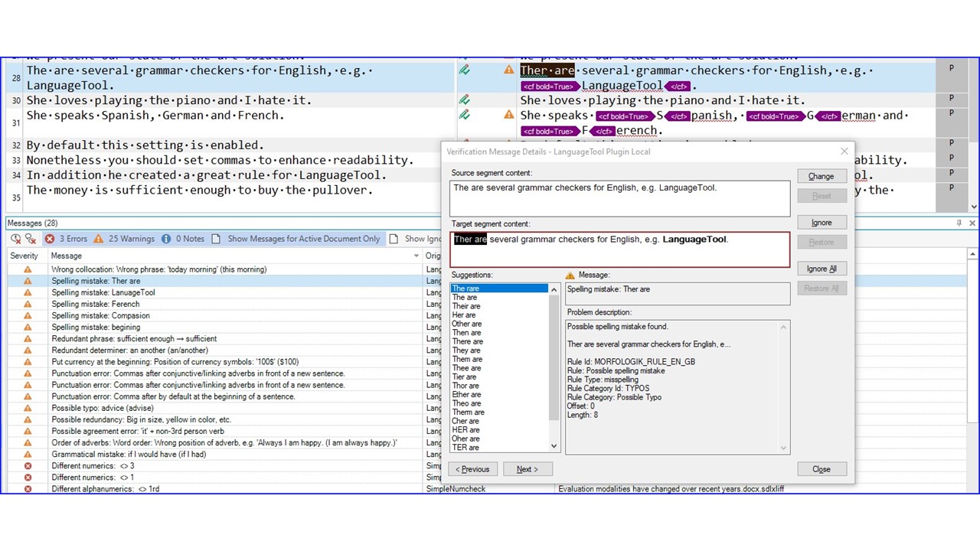This screenshot has height=551, width=980.
Task: Click the Change button
Action: point(821,176)
